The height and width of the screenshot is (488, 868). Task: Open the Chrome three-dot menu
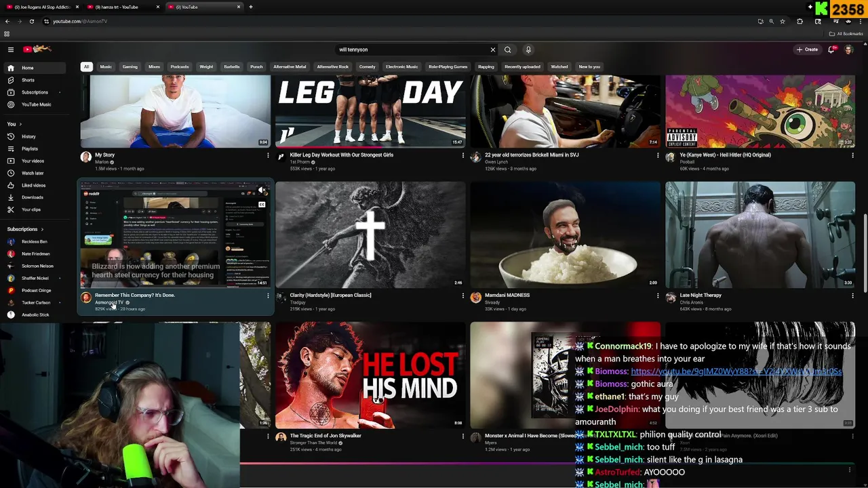coord(861,21)
